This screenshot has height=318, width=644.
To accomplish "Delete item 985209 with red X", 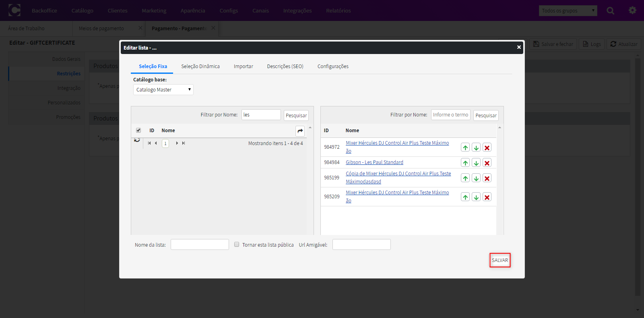I will pos(487,197).
